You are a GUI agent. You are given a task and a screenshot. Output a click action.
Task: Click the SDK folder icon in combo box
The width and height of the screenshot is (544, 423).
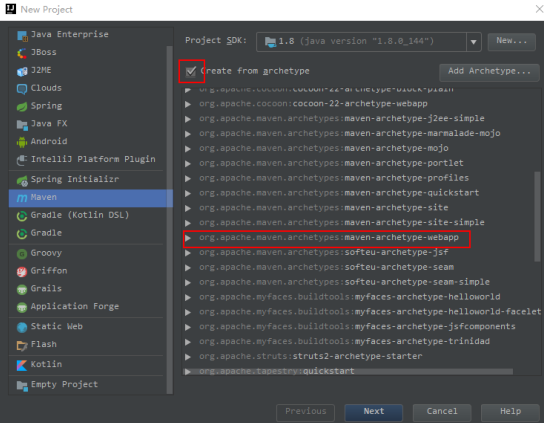point(270,42)
